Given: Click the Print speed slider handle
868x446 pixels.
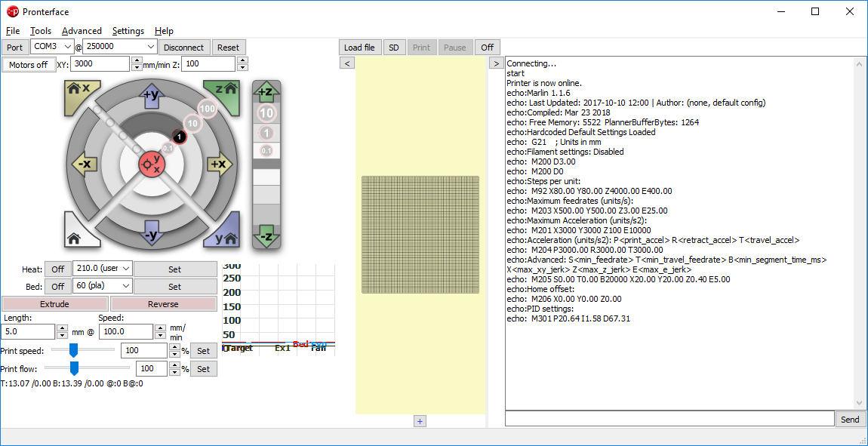Looking at the screenshot, I should point(72,350).
